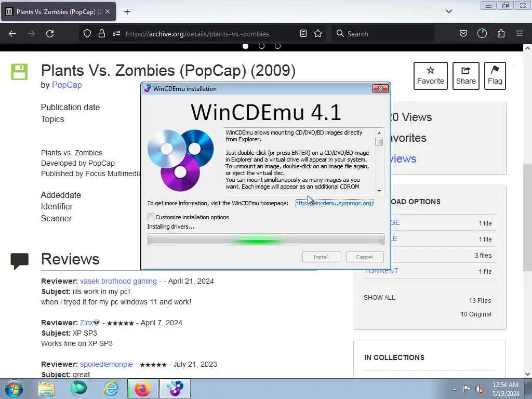532x399 pixels.
Task: Open the wincdemu.sysprogs.org homepage link
Action: 334,203
